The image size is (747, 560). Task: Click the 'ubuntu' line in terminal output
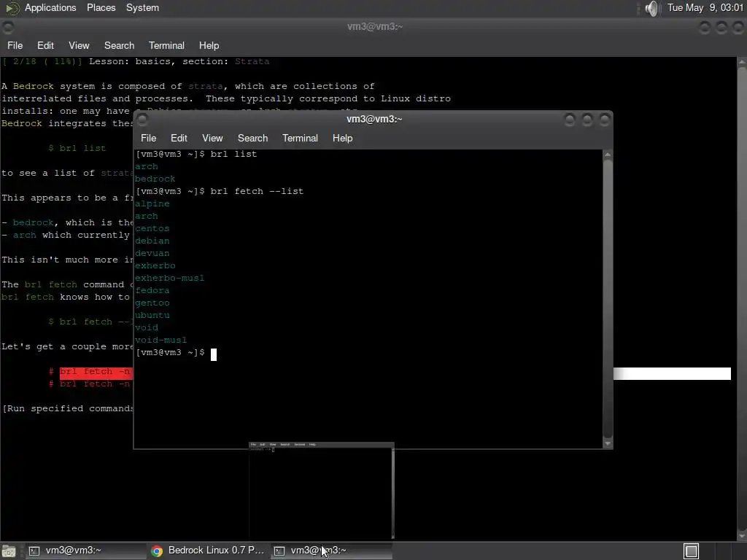click(x=152, y=315)
